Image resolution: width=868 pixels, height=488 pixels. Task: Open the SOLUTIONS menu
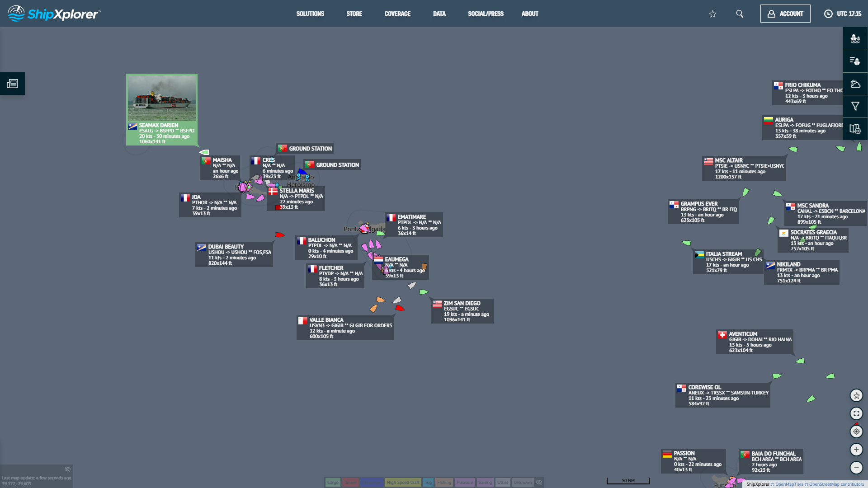pyautogui.click(x=310, y=14)
